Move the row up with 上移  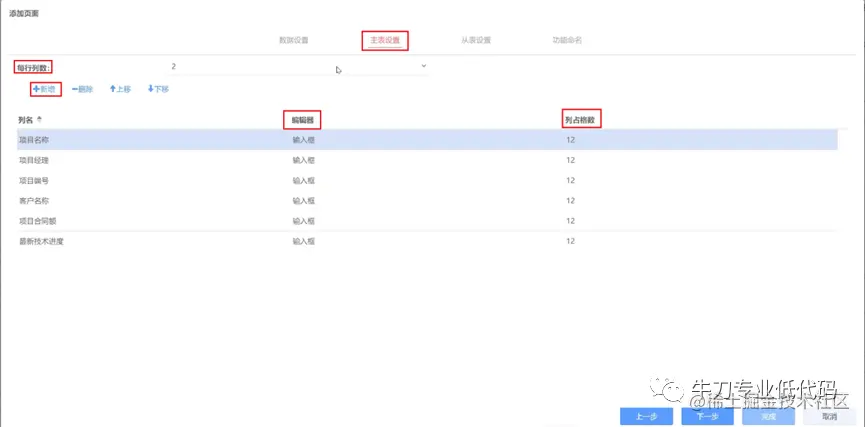click(x=120, y=89)
